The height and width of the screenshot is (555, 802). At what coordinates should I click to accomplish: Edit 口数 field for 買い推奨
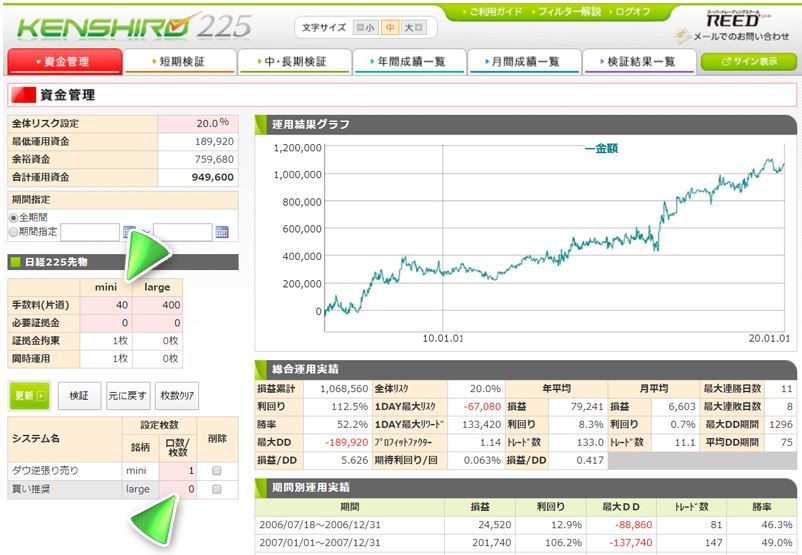coord(178,490)
